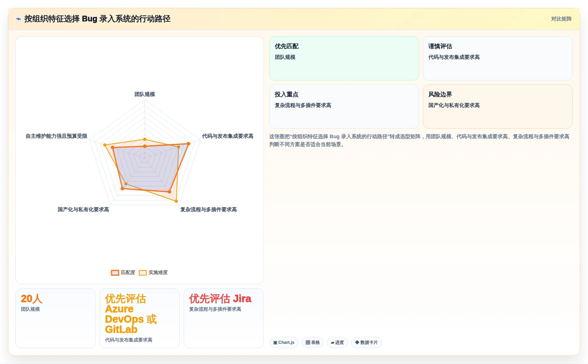588x364 pixels.
Task: Click the 复杂流程与多插件要求高 radar axis label
Action: [209, 210]
